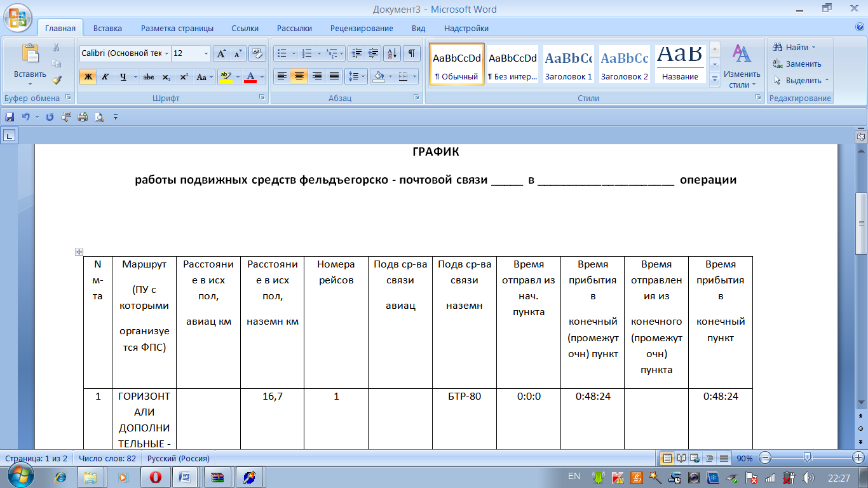Image resolution: width=868 pixels, height=488 pixels.
Task: Apply superscript formatting
Action: [x=184, y=77]
